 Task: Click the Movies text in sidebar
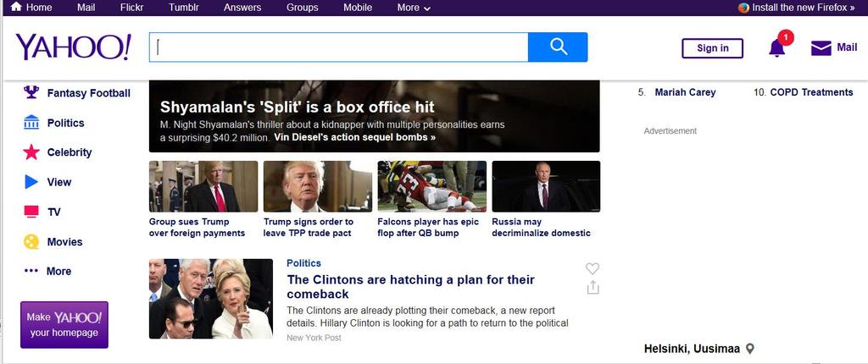(64, 242)
